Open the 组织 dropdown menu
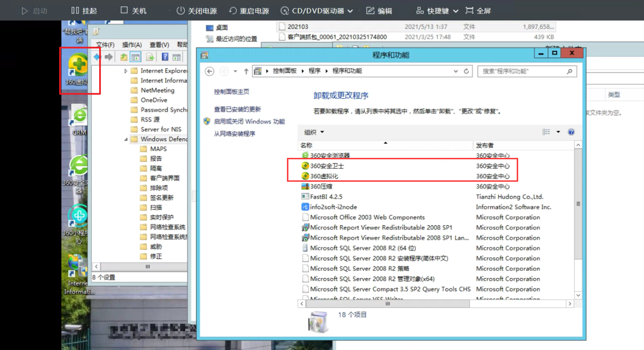 pos(314,132)
